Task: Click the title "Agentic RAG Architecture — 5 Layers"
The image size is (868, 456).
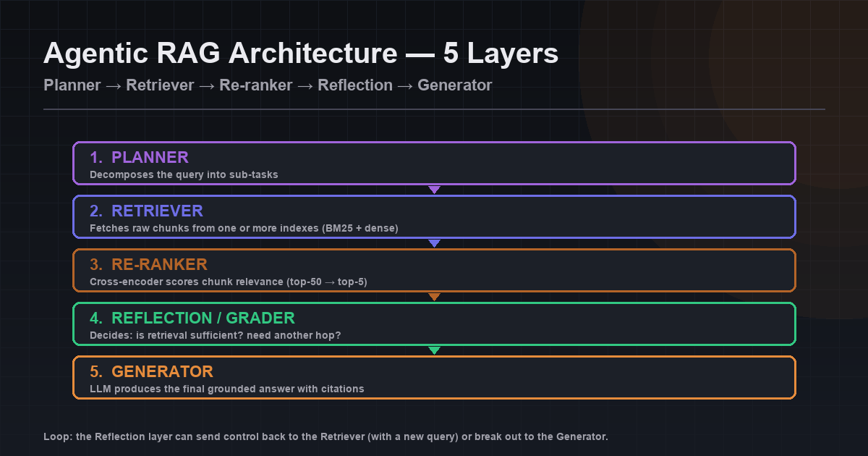Action: (x=301, y=54)
